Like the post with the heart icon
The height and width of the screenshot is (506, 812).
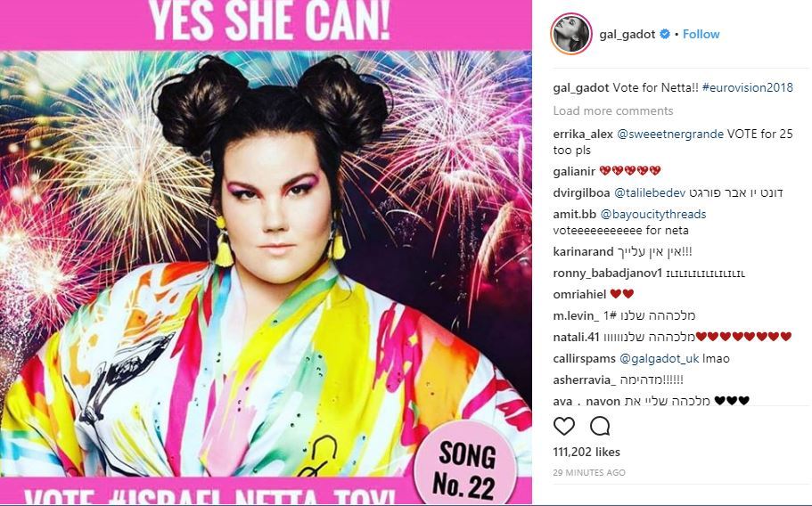pos(564,427)
